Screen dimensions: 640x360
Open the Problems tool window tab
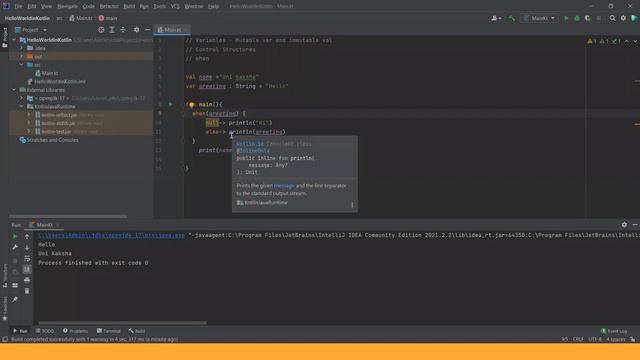point(76,331)
